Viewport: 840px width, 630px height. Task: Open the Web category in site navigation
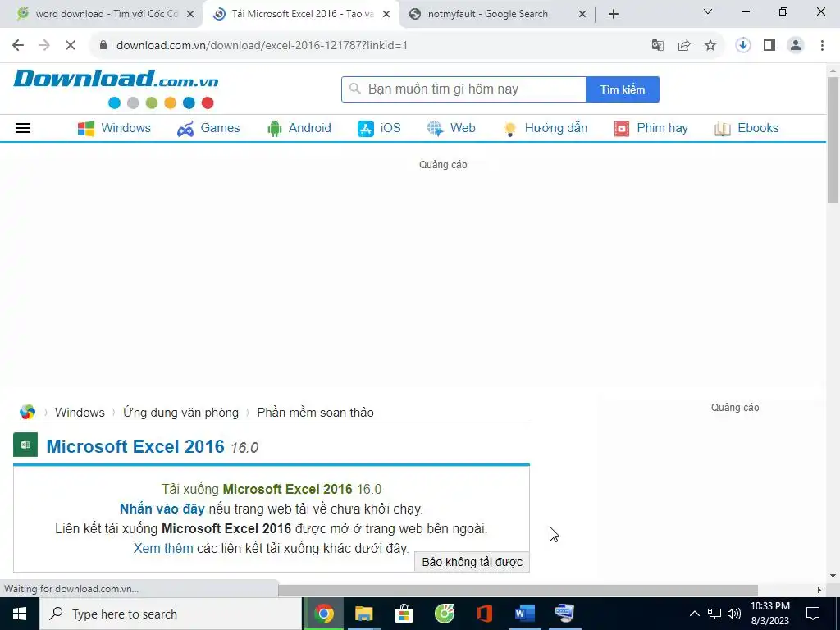[451, 128]
